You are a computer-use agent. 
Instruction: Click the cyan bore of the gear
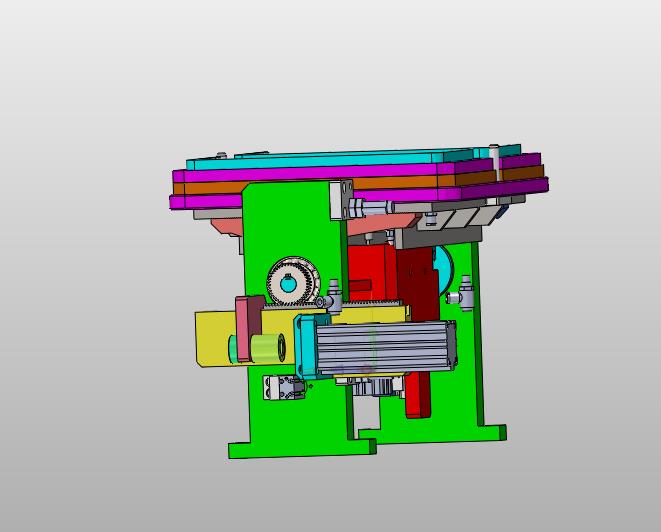pos(288,286)
